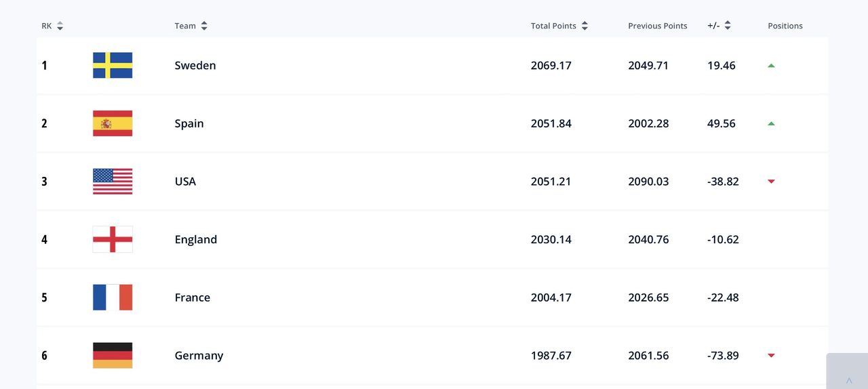
Task: Click Spain's green up position arrow
Action: (x=771, y=123)
